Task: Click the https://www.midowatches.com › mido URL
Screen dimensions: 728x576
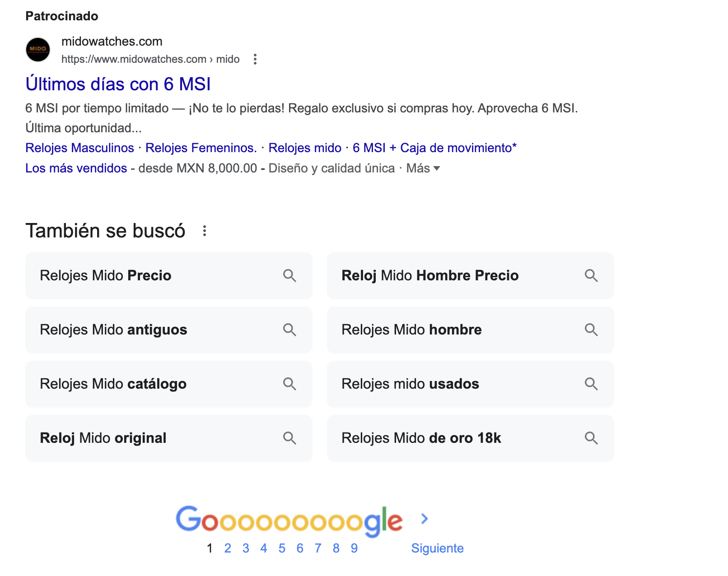Action: (x=150, y=59)
